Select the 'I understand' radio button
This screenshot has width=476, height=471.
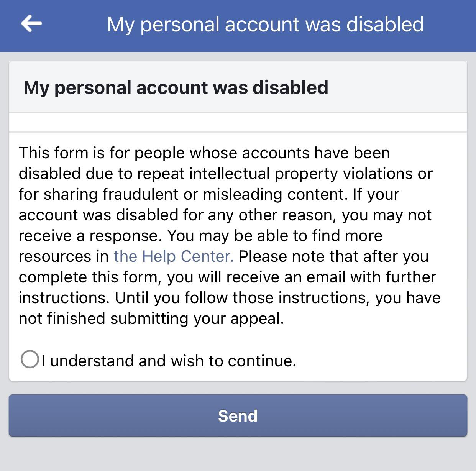click(30, 359)
